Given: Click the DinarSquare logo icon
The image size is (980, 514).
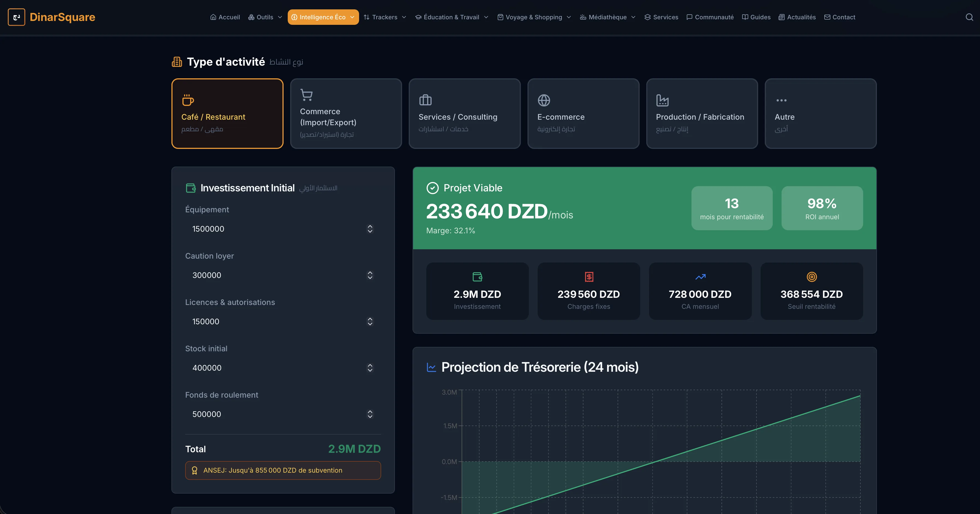Looking at the screenshot, I should pos(16,17).
